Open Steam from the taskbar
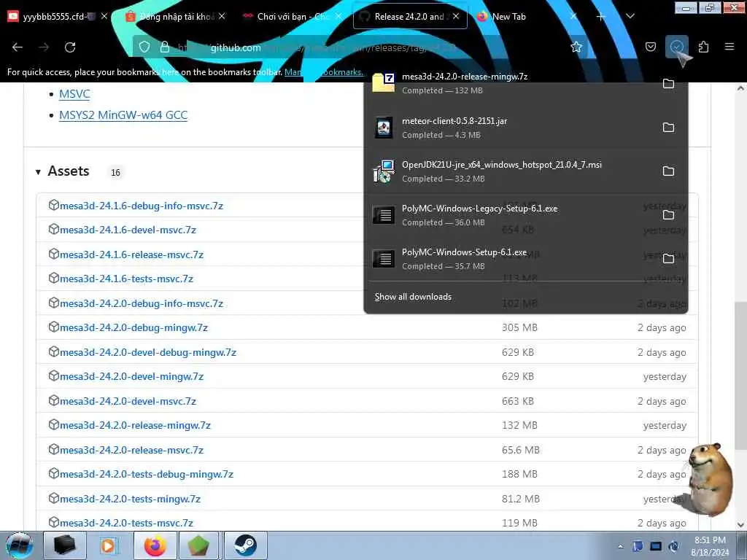Image resolution: width=747 pixels, height=560 pixels. click(x=245, y=545)
